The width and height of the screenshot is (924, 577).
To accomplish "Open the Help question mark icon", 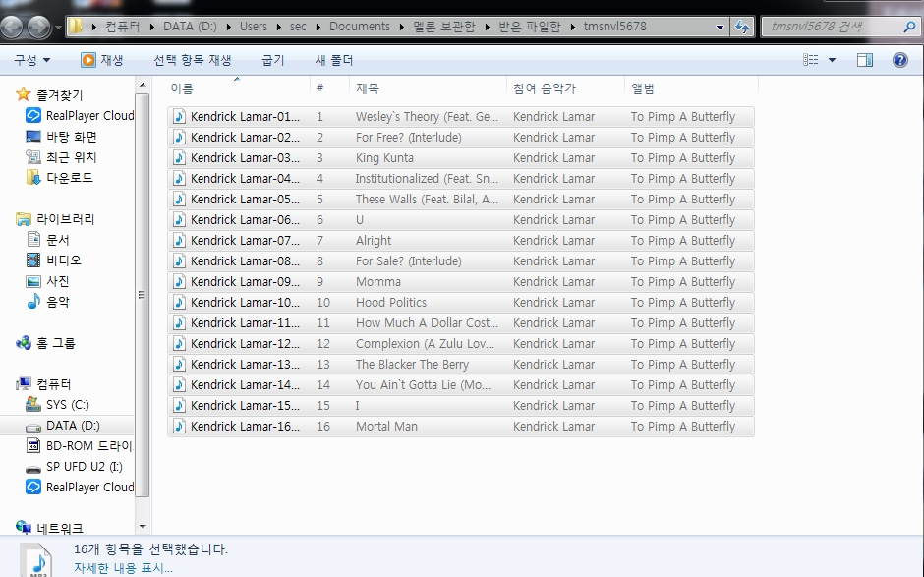I will tap(899, 60).
